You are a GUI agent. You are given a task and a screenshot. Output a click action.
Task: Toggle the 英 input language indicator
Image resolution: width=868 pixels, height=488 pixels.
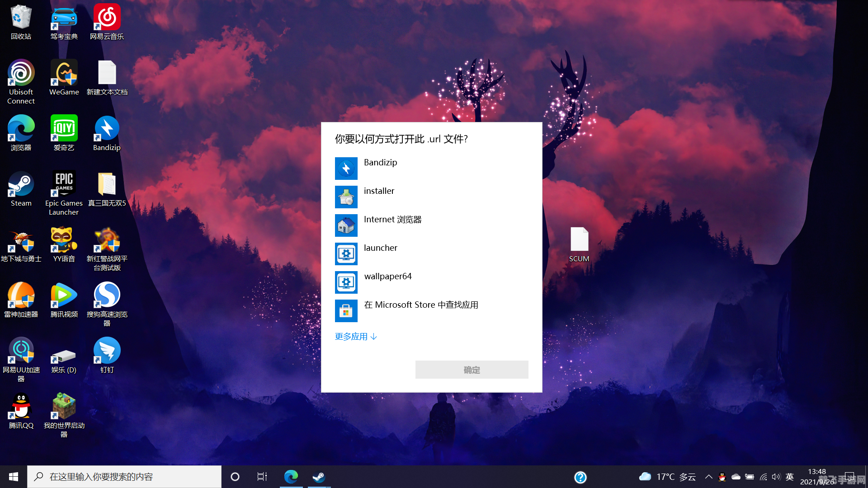pos(789,477)
